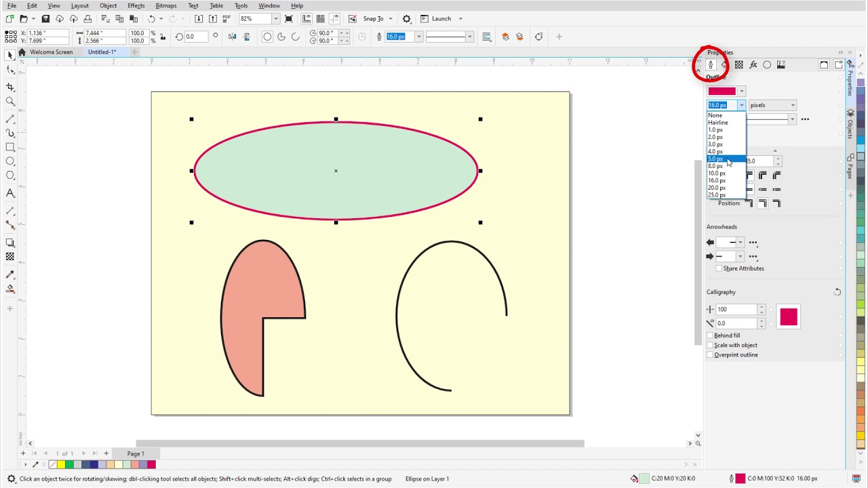868x488 pixels.
Task: Expand Snap To dropdown
Action: [391, 19]
